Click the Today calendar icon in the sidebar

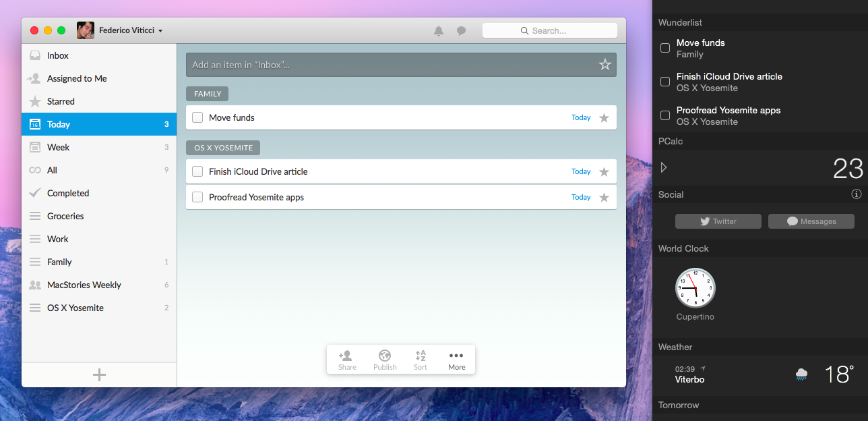click(35, 124)
